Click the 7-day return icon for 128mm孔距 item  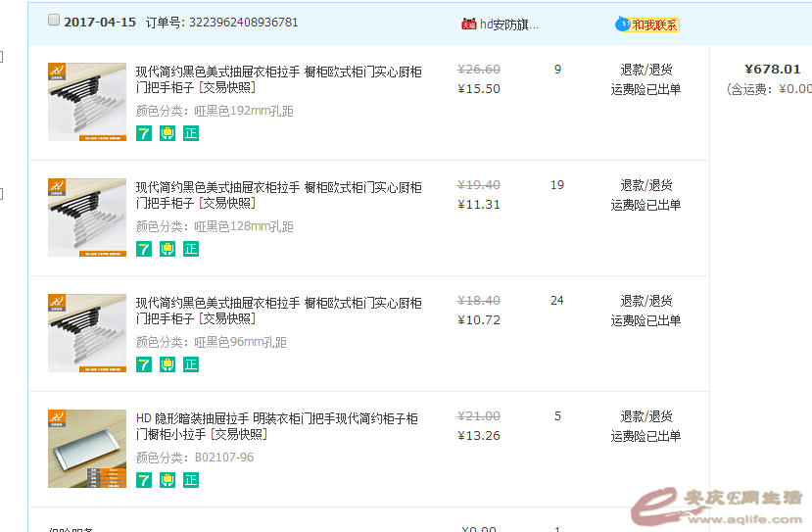pos(144,249)
